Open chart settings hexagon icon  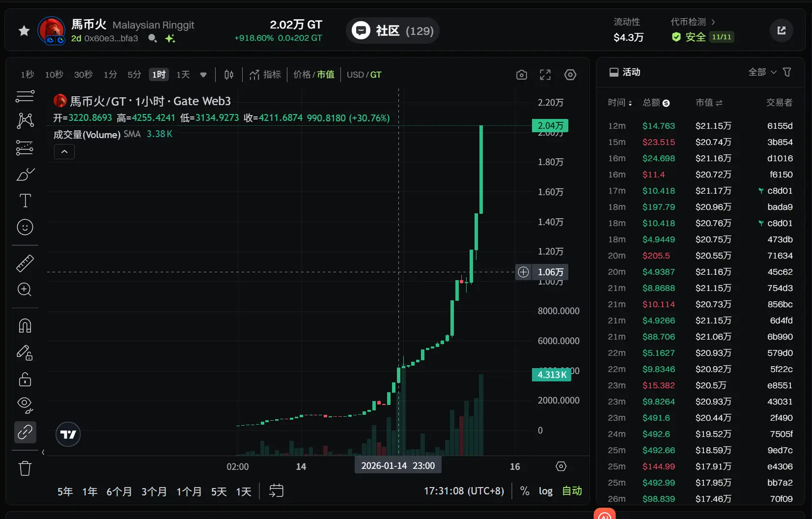tap(570, 75)
